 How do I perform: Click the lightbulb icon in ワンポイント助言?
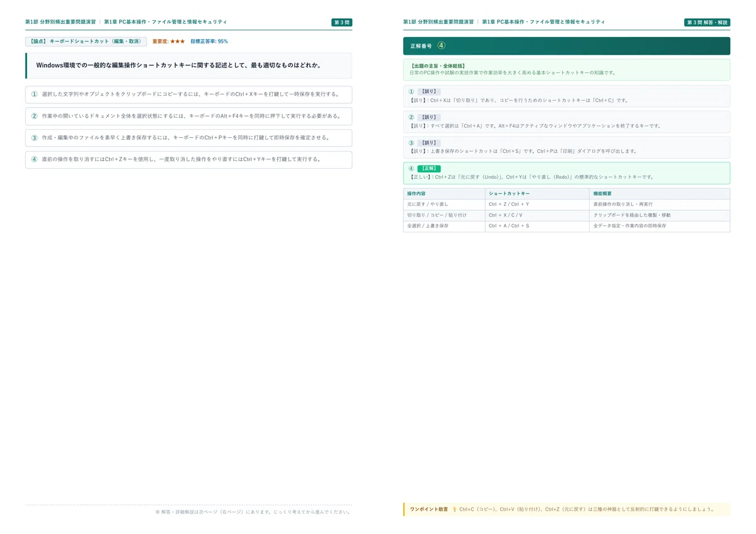pyautogui.click(x=454, y=509)
